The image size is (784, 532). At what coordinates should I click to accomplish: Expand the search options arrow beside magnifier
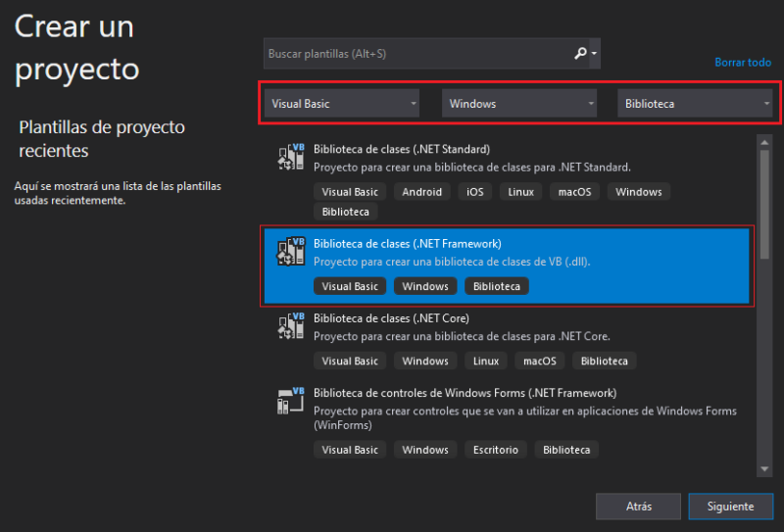coord(594,55)
